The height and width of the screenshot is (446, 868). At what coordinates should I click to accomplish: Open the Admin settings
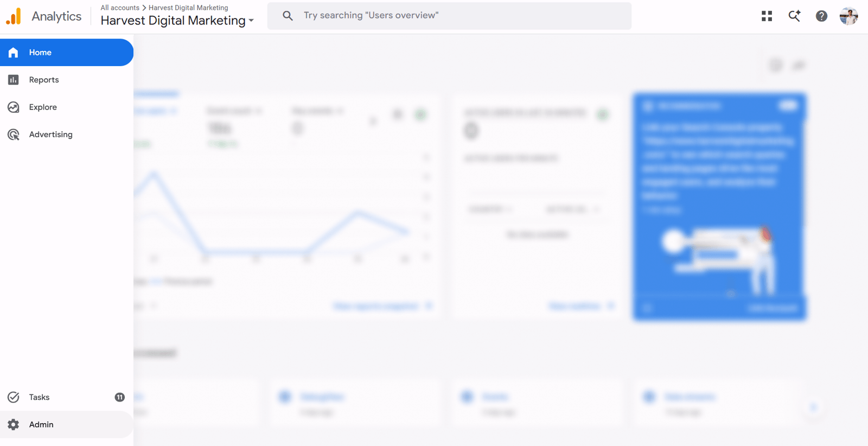pos(67,424)
